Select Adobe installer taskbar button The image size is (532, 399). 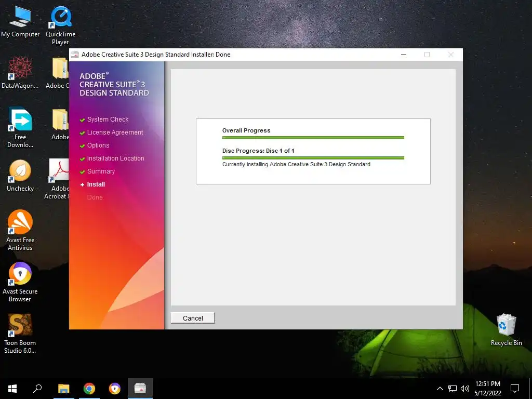pyautogui.click(x=140, y=389)
